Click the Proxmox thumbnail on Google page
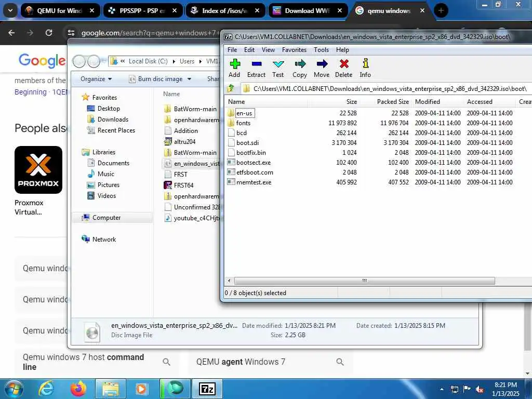The height and width of the screenshot is (399, 532). (38, 170)
